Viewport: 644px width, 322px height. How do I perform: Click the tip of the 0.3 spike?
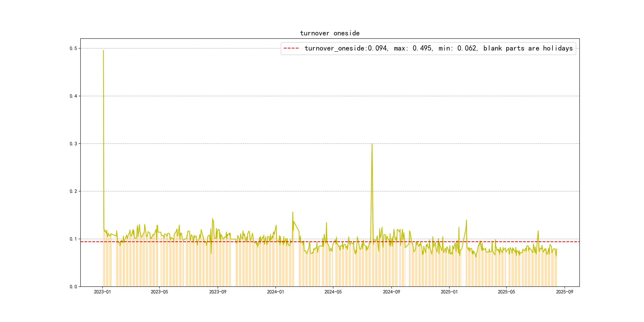(372, 144)
